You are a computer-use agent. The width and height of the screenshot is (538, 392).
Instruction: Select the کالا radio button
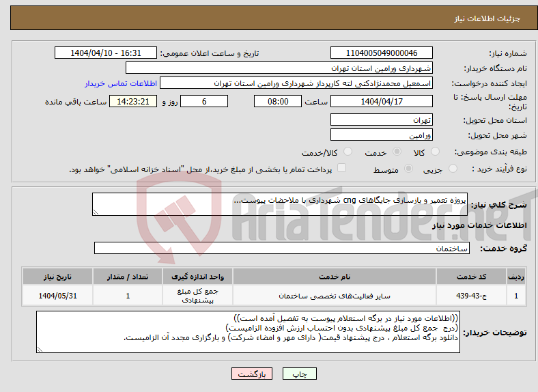pos(435,152)
